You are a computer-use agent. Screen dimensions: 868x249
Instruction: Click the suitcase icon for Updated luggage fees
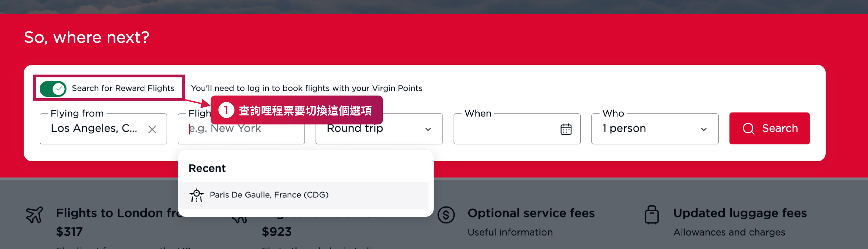point(652,214)
